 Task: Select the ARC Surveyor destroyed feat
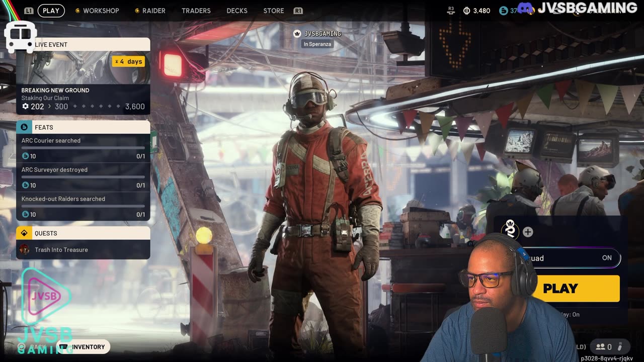(83, 177)
